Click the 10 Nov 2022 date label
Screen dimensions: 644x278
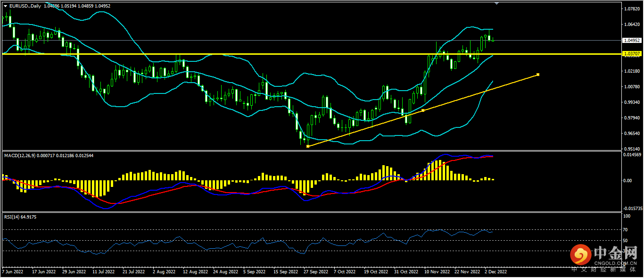click(437, 272)
